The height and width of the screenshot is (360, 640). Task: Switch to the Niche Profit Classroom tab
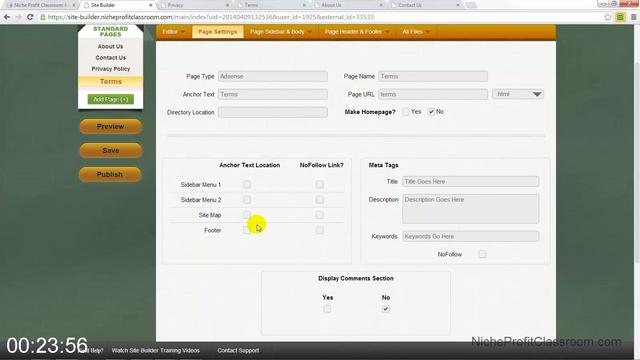(40, 5)
